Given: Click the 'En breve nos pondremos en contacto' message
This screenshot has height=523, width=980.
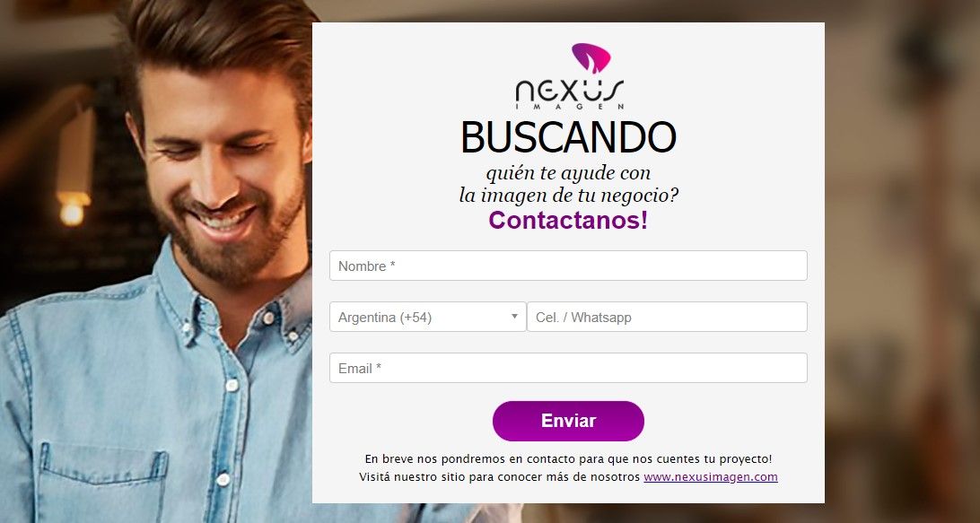Looking at the screenshot, I should click(x=568, y=459).
